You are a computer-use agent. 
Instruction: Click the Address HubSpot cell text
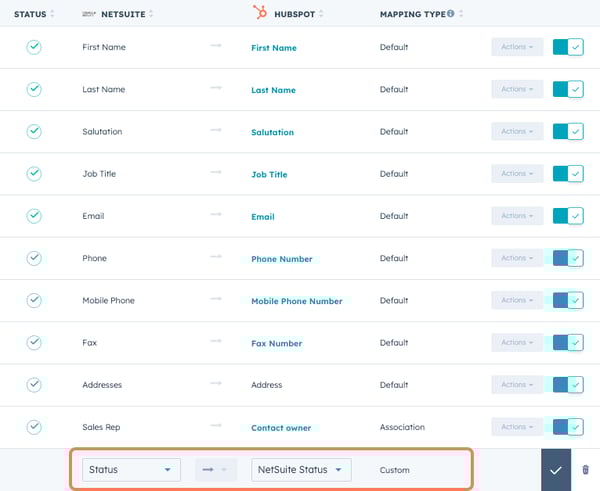(267, 385)
